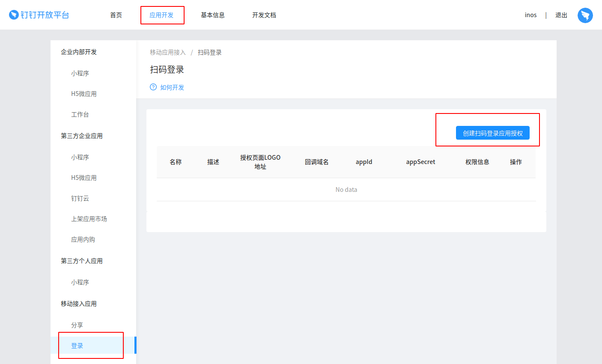The image size is (602, 364).
Task: Open 工作台 in the sidebar
Action: pyautogui.click(x=80, y=114)
